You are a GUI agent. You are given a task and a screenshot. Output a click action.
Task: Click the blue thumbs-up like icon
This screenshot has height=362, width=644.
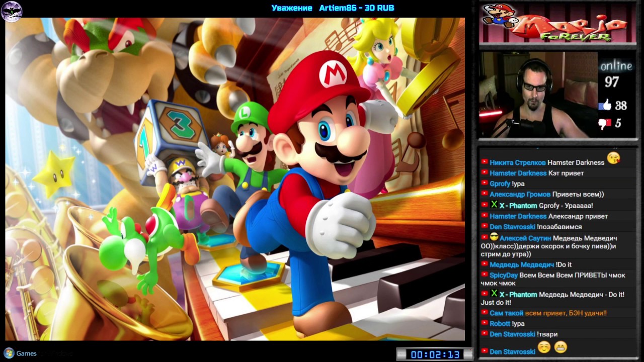point(605,105)
